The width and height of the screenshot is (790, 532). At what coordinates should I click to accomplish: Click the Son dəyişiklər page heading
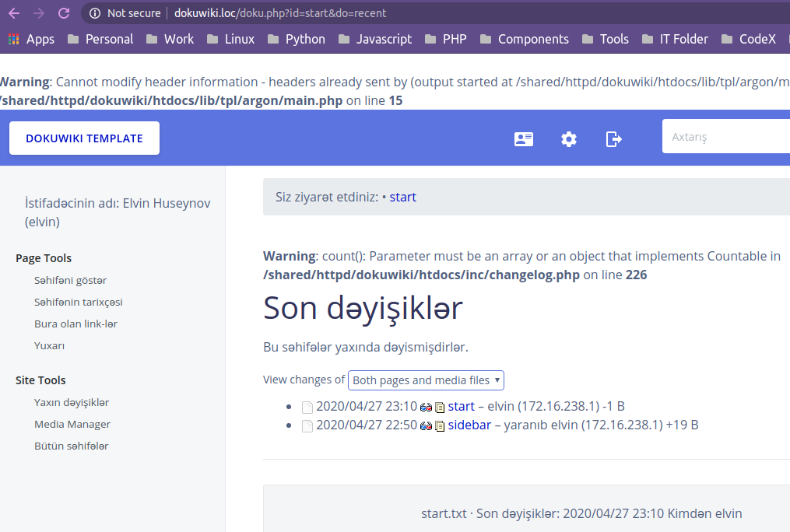[x=363, y=308]
